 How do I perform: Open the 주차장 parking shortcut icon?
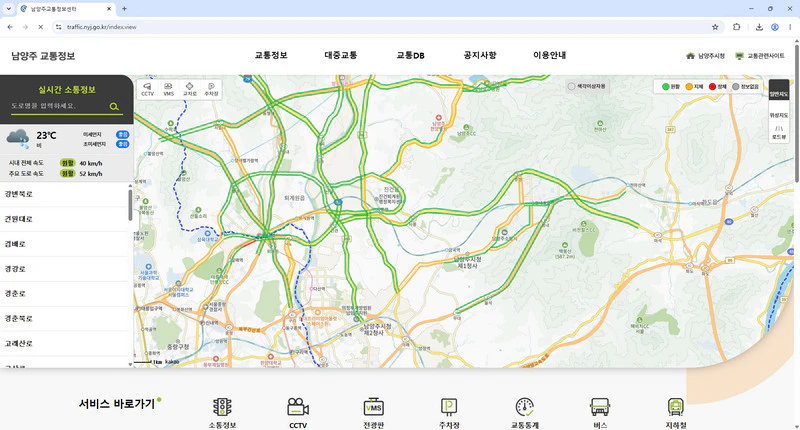pos(449,407)
